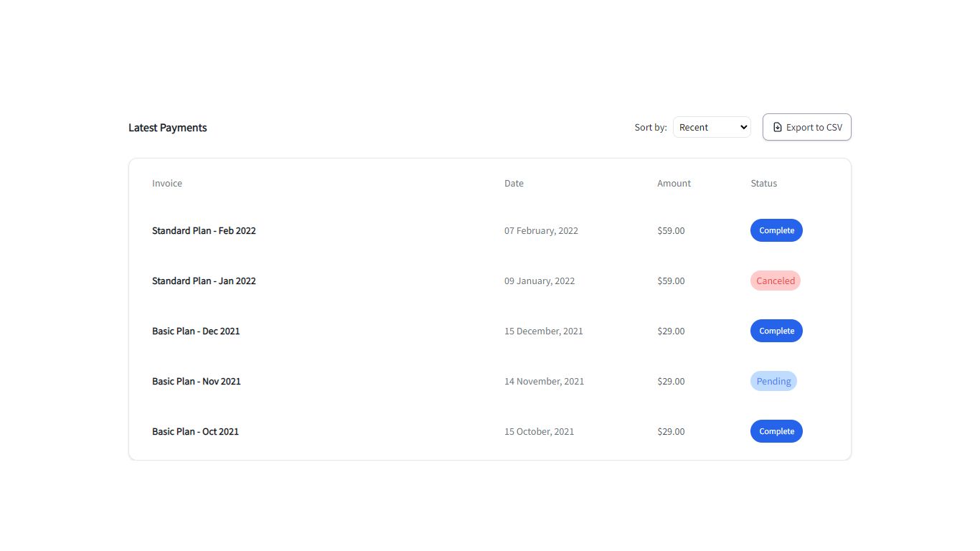Click the Status column header
Screen dimensions: 980x551
point(763,183)
